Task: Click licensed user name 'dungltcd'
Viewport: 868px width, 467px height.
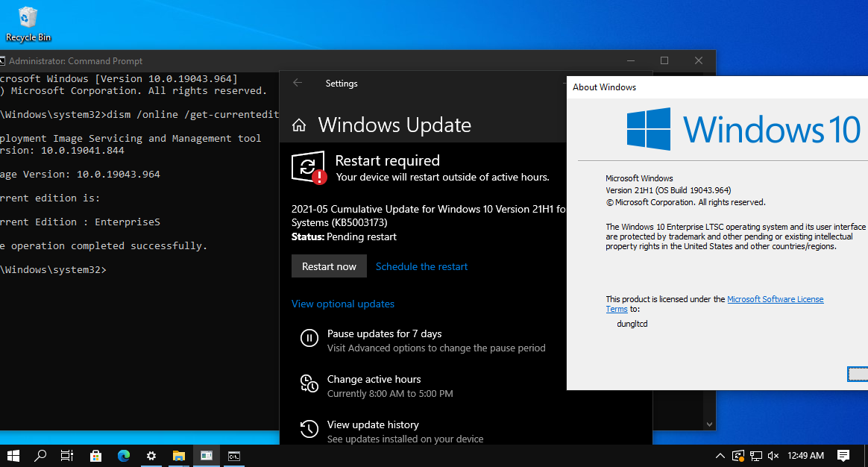Action: click(632, 324)
